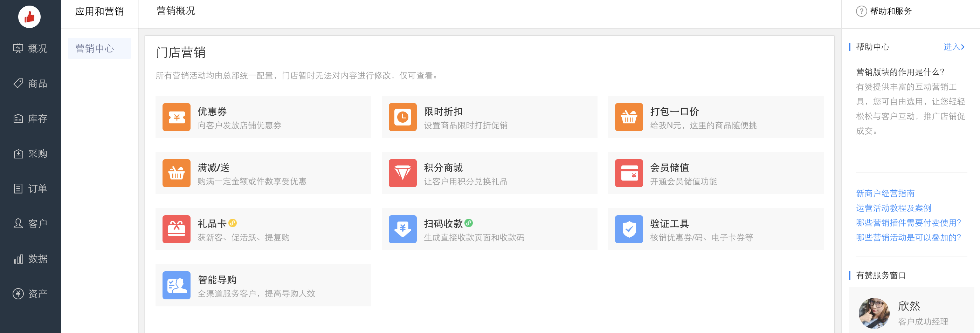Click the 开通会员储值功能 description
This screenshot has height=333, width=980.
click(684, 181)
